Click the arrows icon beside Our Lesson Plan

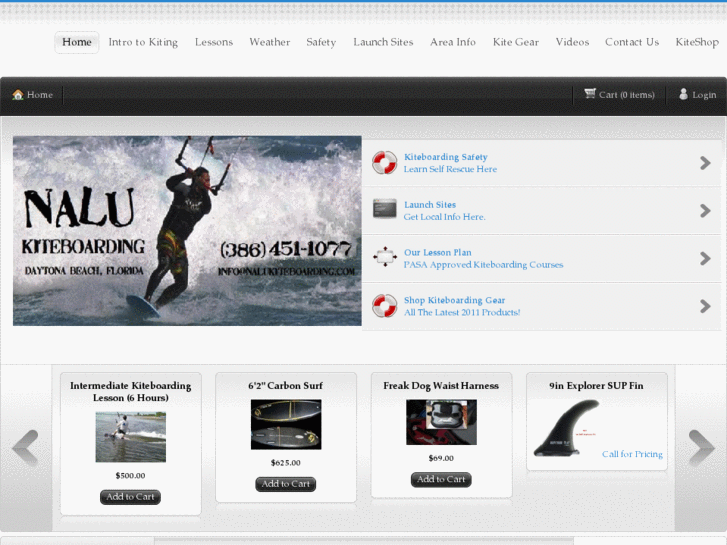pos(385,257)
